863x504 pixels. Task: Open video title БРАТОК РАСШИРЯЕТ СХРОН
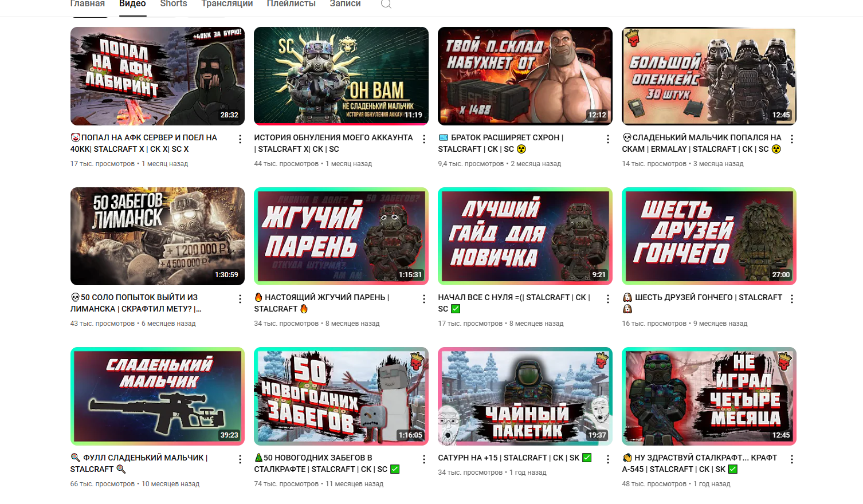click(501, 143)
